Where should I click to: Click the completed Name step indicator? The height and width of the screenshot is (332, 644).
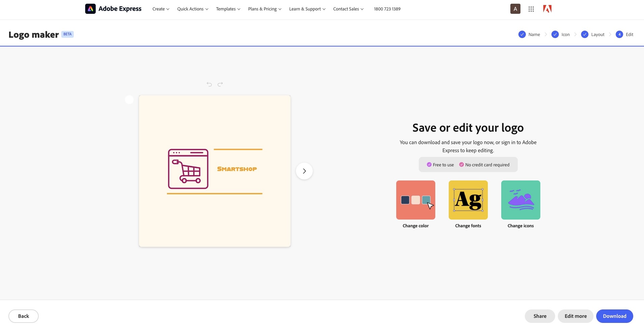coord(522,34)
